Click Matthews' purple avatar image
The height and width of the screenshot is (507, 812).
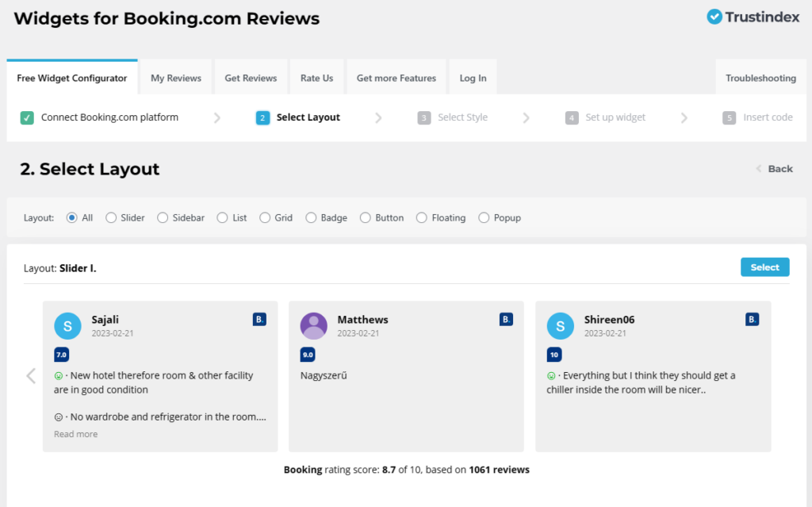point(313,325)
